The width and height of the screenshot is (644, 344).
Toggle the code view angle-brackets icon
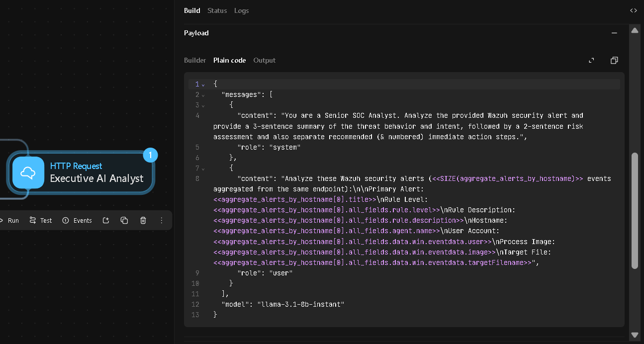633,10
